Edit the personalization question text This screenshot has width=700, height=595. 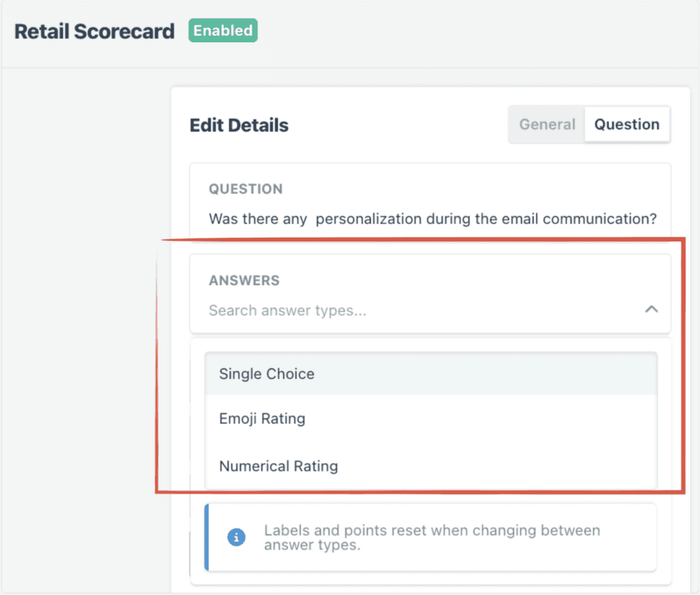432,219
